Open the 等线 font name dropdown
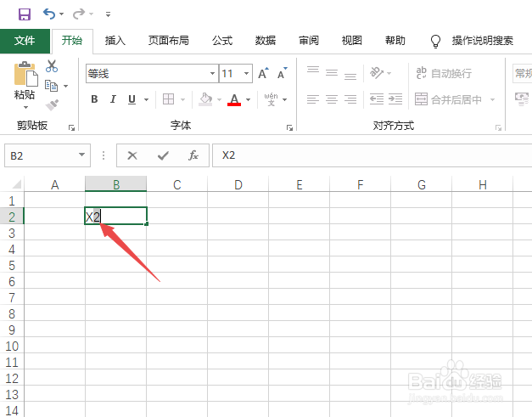This screenshot has height=417, width=532. (212, 73)
